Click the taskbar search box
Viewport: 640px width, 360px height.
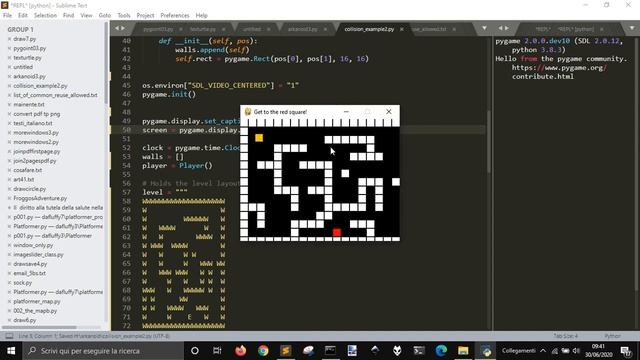point(104,351)
